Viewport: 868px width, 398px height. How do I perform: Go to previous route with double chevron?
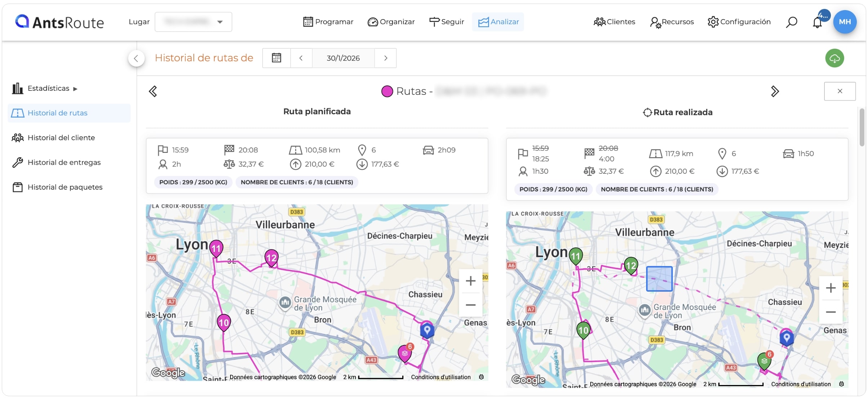click(153, 91)
